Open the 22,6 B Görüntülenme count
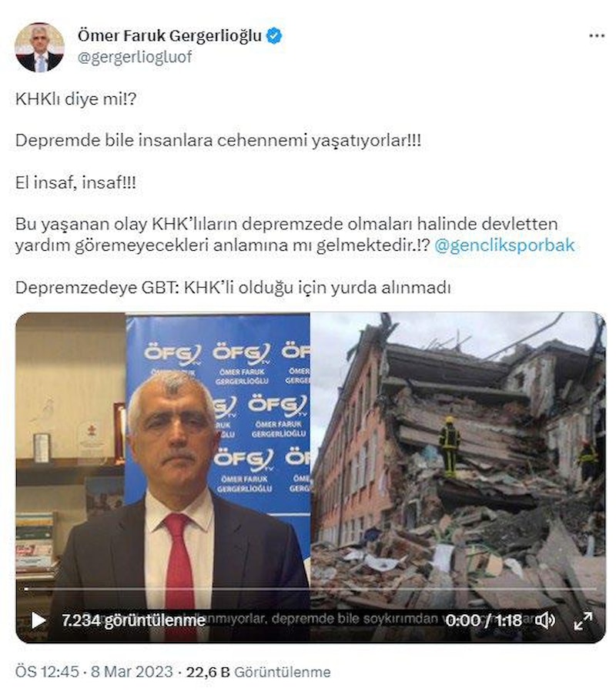This screenshot has width=616, height=695. click(x=258, y=671)
